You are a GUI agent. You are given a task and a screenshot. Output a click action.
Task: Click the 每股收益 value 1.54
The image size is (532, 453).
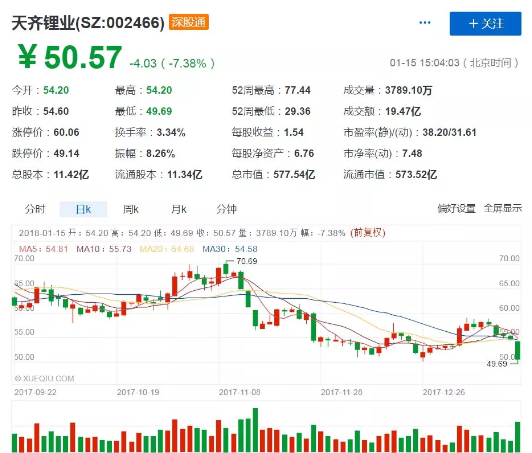point(294,132)
